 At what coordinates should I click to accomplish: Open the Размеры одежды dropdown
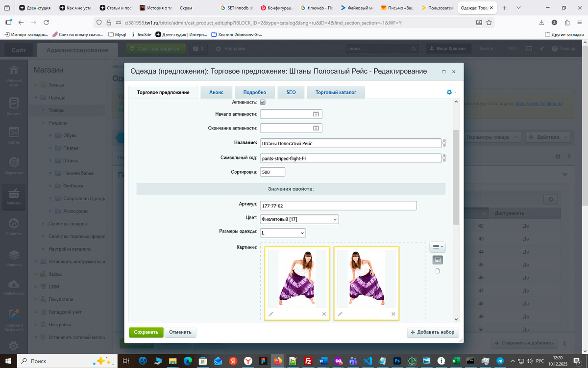(x=283, y=233)
